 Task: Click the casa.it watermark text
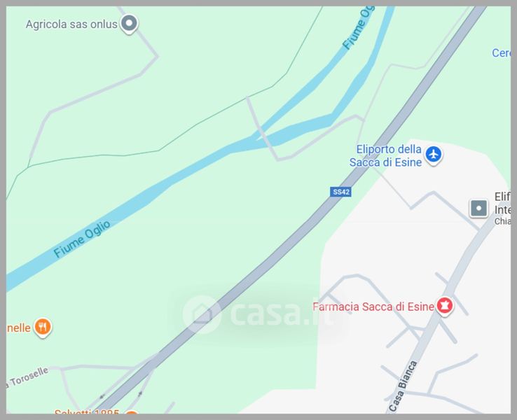(282, 314)
